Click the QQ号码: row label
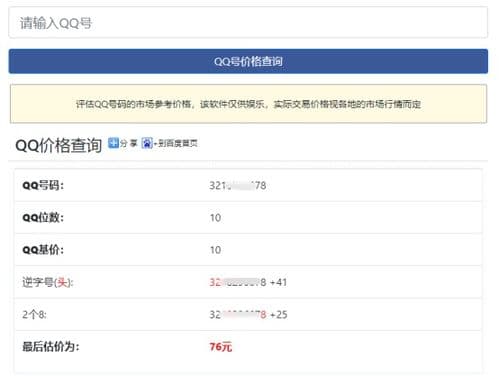The width and height of the screenshot is (499, 376). (43, 185)
